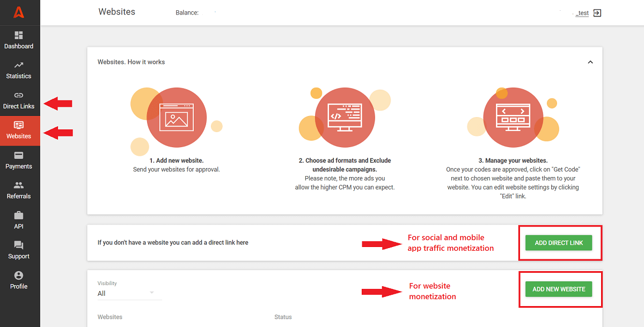644x327 pixels.
Task: Open the Support chat section
Action: [x=19, y=251]
